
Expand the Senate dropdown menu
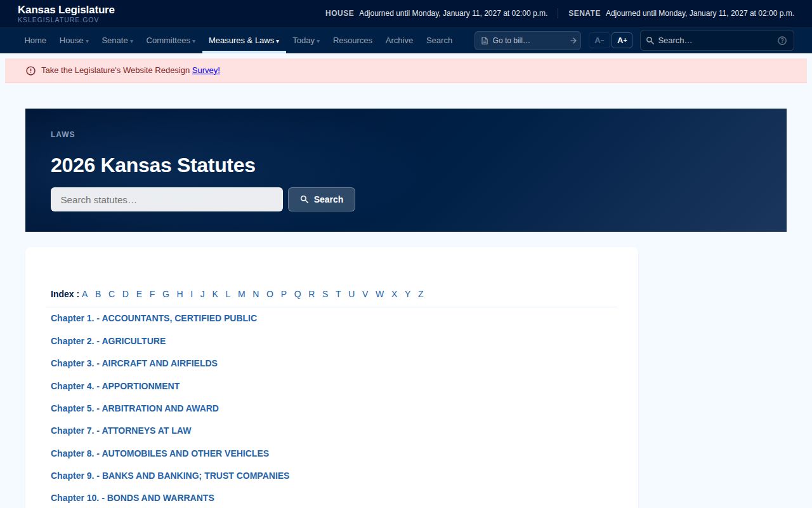click(117, 41)
